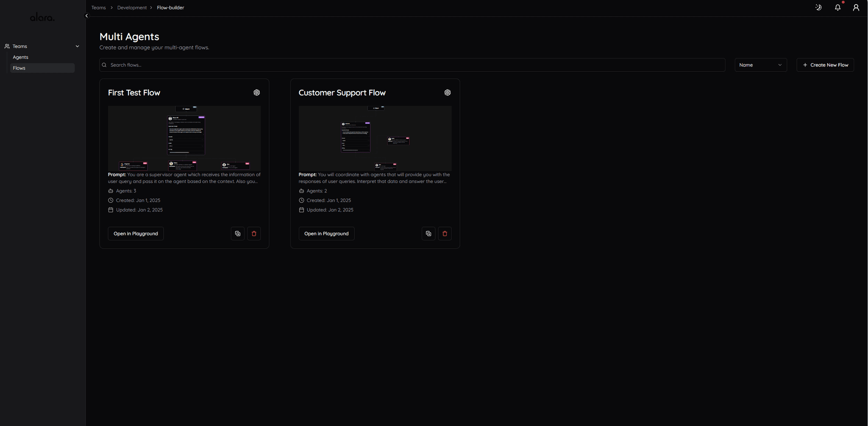Image resolution: width=868 pixels, height=426 pixels.
Task: Select Flows in the sidebar
Action: click(19, 68)
